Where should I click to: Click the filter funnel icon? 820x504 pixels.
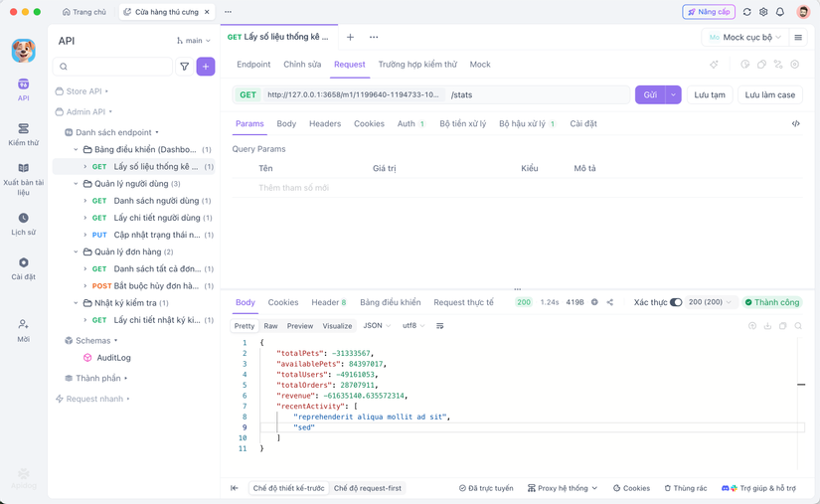(185, 67)
